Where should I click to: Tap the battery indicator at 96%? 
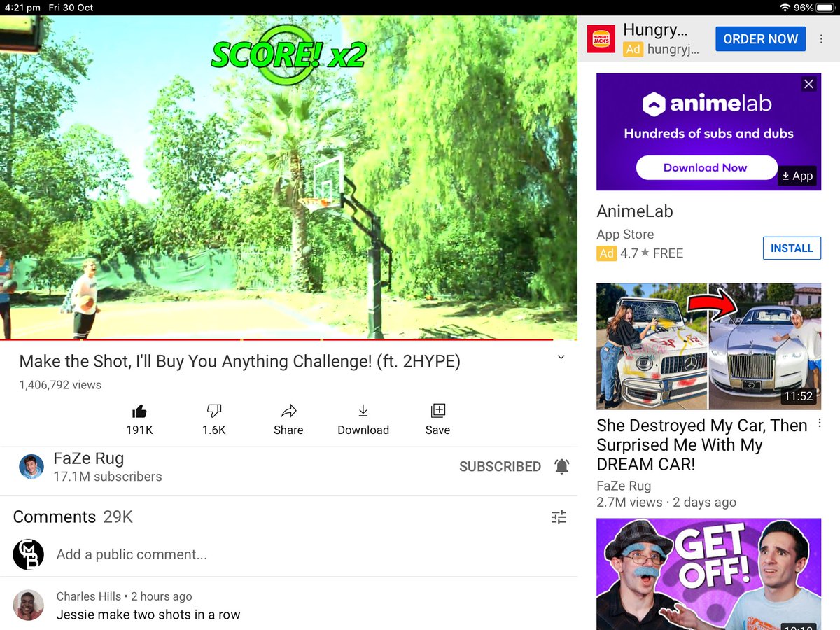825,7
